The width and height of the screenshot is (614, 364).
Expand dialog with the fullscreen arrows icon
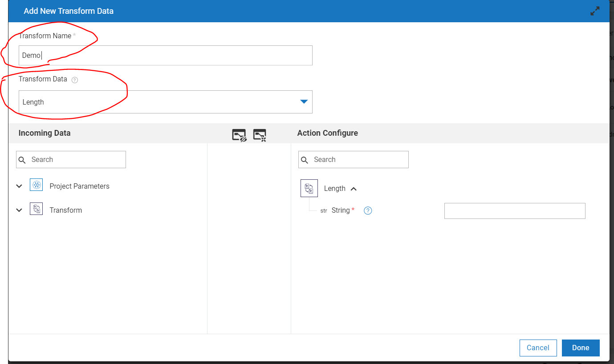coord(595,12)
